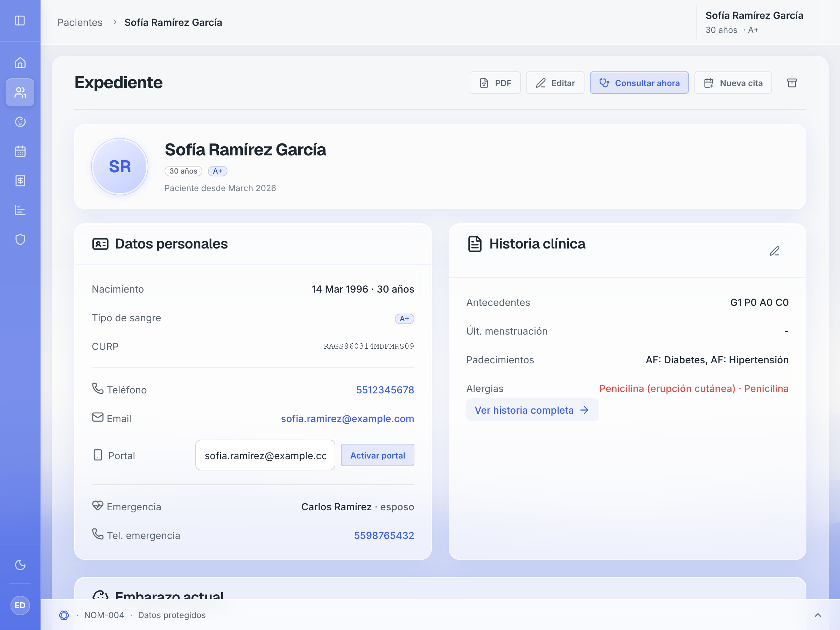Call phone number 5512345678
Image resolution: width=840 pixels, height=630 pixels.
385,390
